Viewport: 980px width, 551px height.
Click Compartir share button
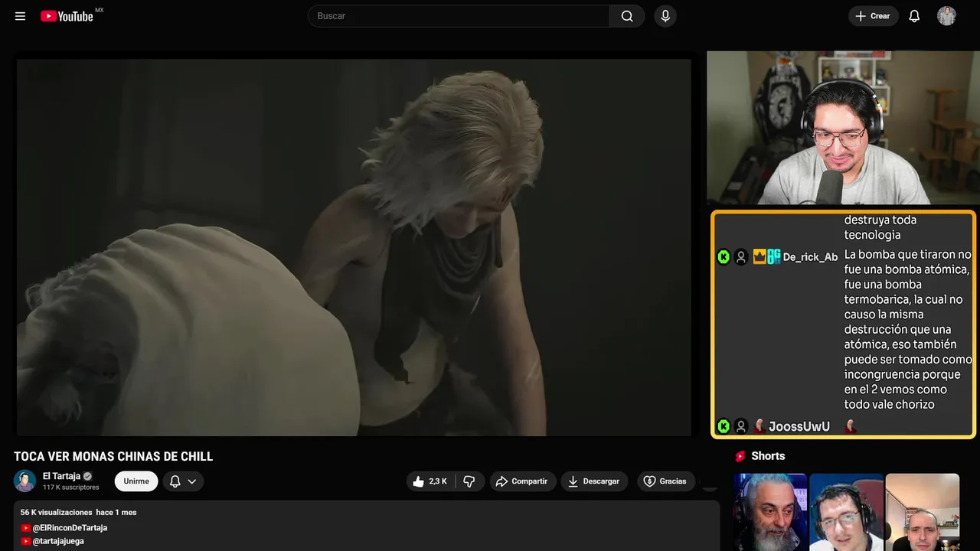(522, 481)
